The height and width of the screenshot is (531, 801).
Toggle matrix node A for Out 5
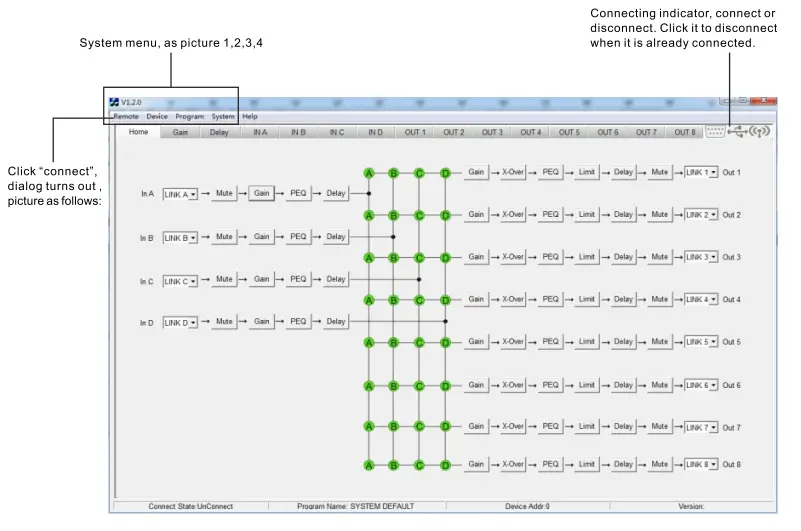tap(369, 343)
